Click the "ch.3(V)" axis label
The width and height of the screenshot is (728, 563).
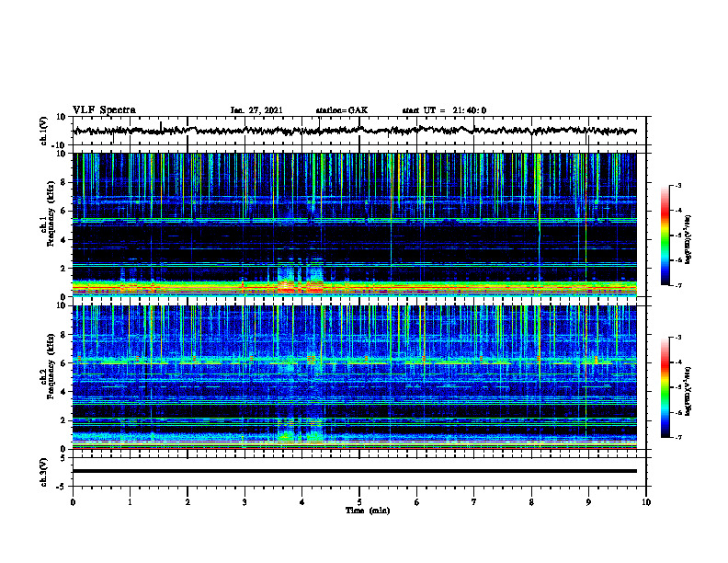44,473
